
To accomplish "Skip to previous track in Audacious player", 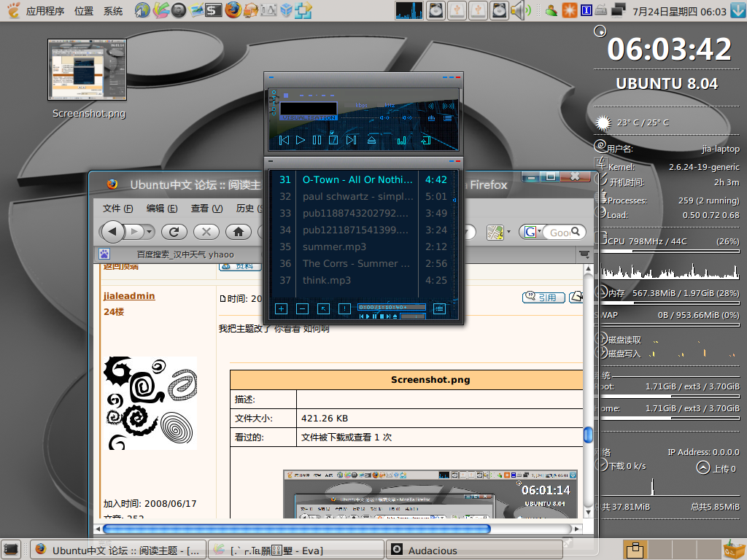I will click(x=284, y=140).
